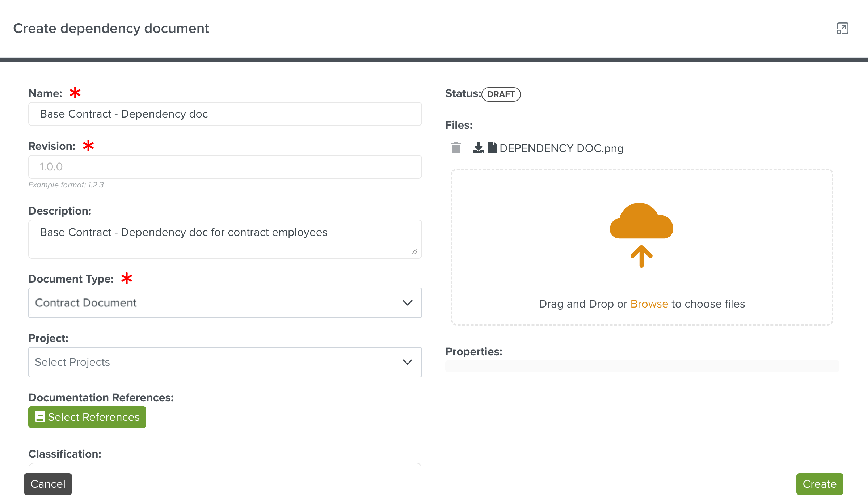Click the expand dialog icon top right

[x=842, y=28]
